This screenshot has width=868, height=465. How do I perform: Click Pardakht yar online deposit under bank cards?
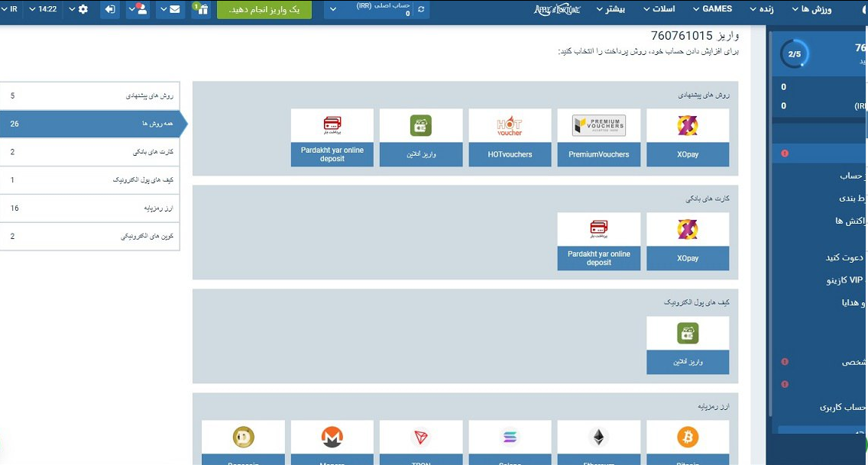point(598,258)
